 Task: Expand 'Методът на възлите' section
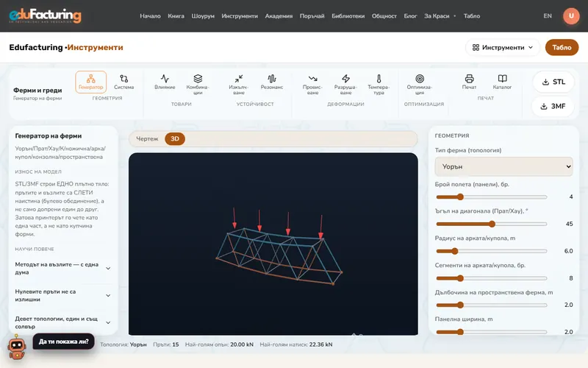[x=62, y=268]
